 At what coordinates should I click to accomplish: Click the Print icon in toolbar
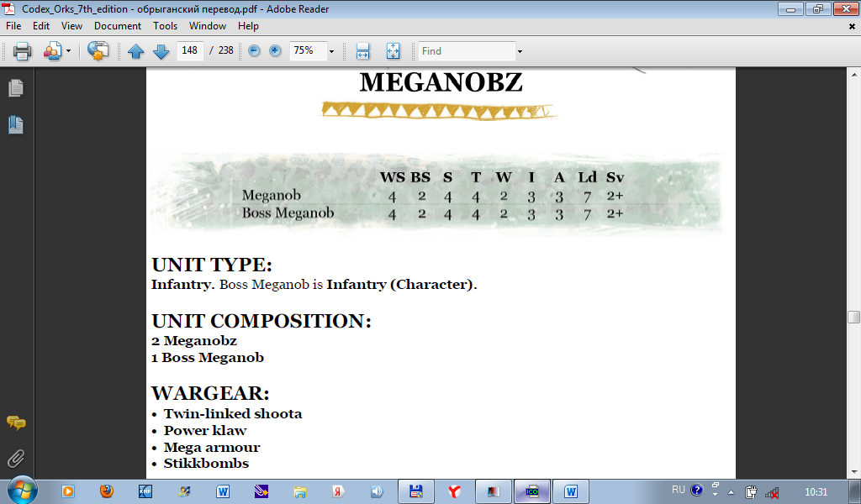pos(23,51)
